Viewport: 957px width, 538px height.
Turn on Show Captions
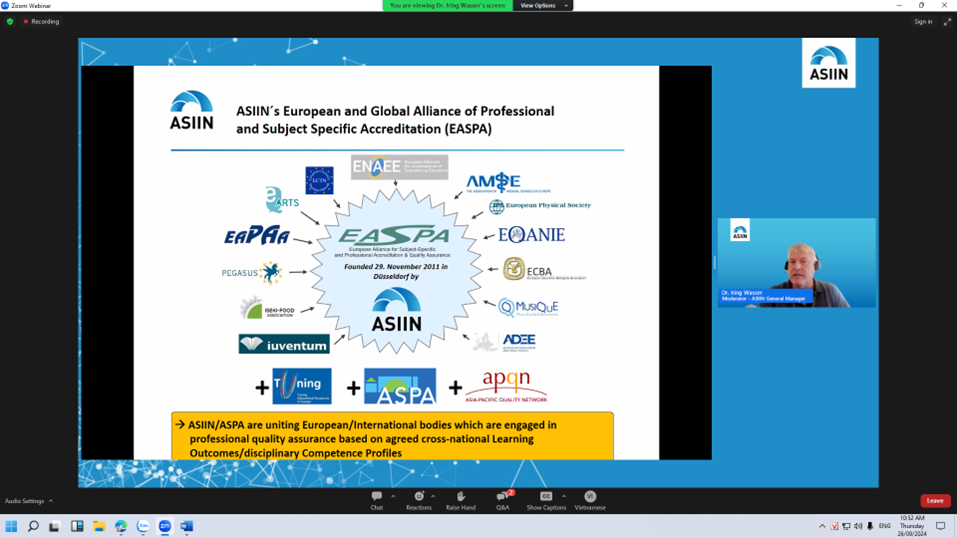coord(546,500)
